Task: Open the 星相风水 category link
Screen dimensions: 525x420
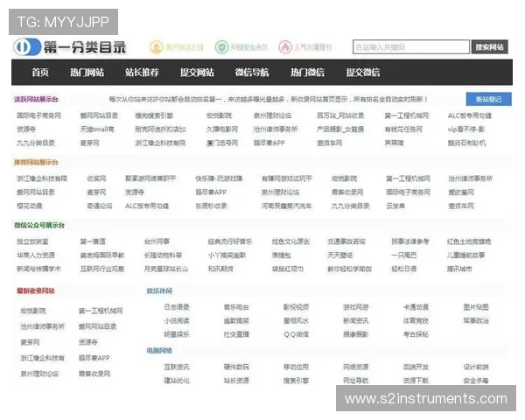Action: click(296, 321)
